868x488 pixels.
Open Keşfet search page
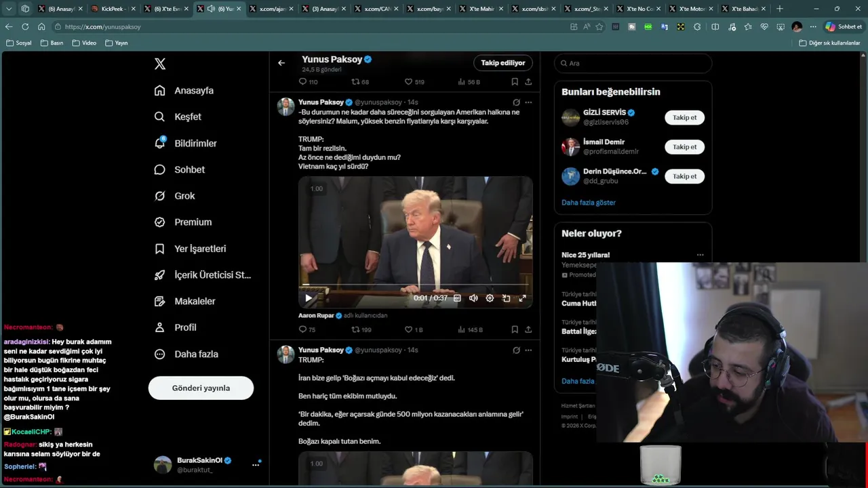178,117
